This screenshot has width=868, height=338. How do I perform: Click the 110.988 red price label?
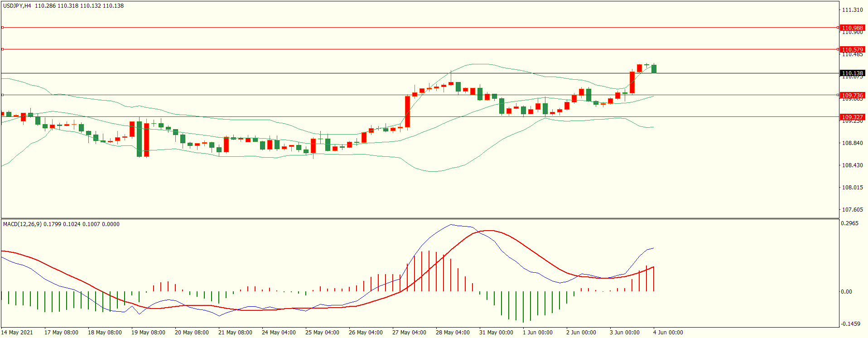[x=852, y=28]
